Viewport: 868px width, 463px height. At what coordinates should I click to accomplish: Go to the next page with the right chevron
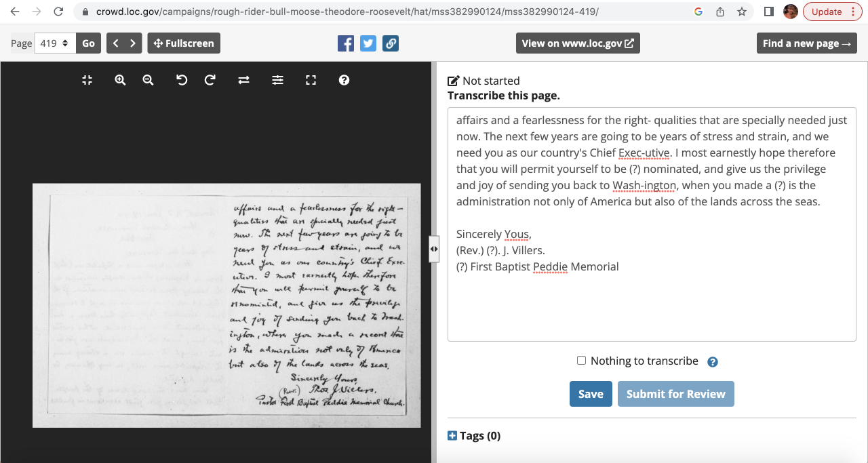[133, 43]
